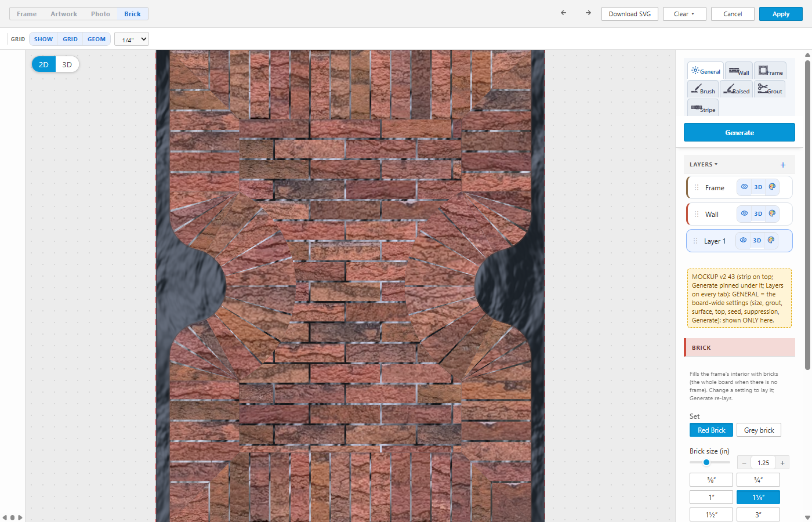This screenshot has width=812, height=522.
Task: Open the Wall tool tab
Action: click(x=739, y=71)
